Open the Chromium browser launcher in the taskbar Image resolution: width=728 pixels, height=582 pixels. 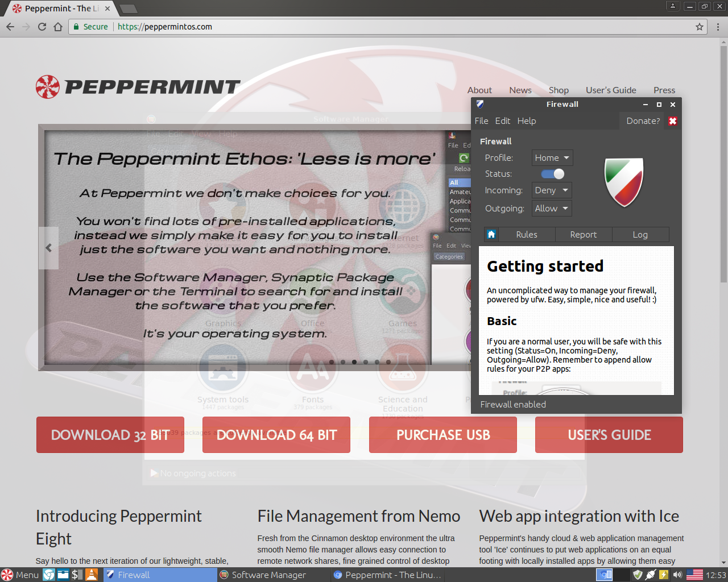pyautogui.click(x=49, y=575)
